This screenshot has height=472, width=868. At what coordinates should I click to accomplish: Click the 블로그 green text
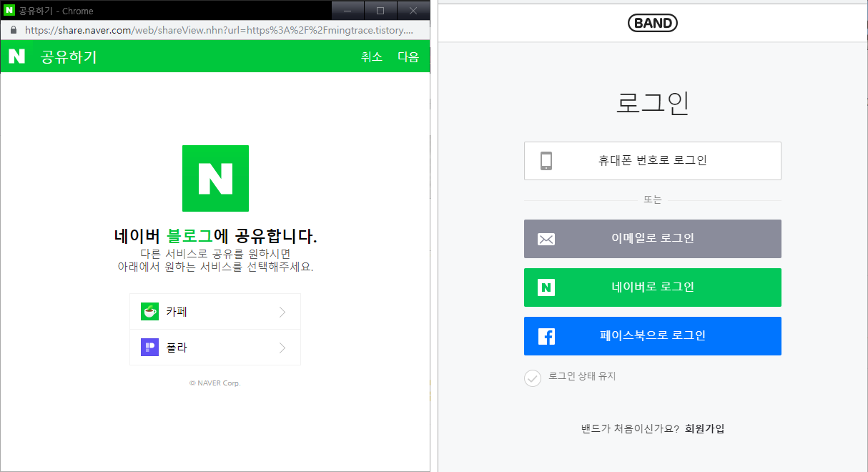(x=189, y=236)
